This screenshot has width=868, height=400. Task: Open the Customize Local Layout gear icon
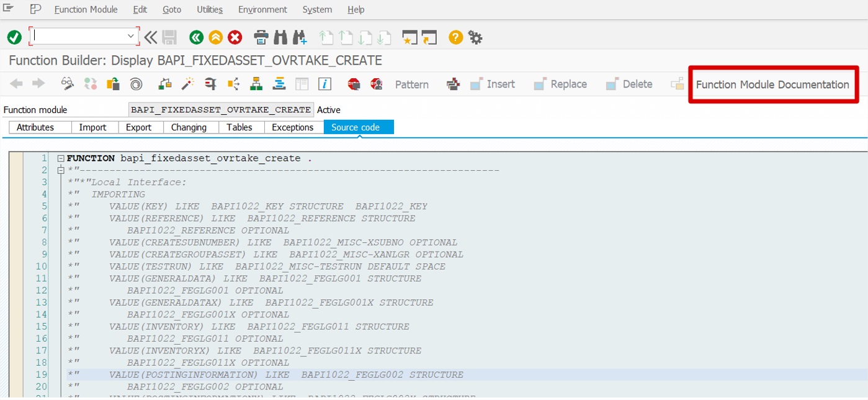tap(475, 37)
